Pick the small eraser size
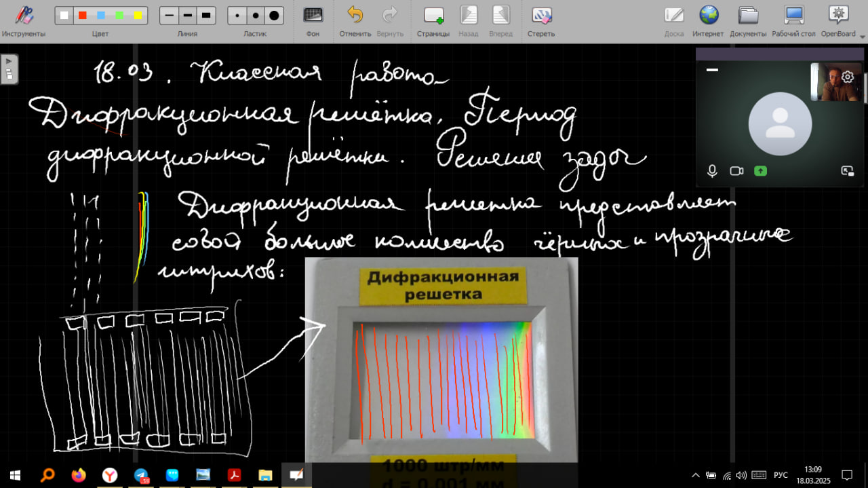The height and width of the screenshot is (488, 868). [237, 15]
